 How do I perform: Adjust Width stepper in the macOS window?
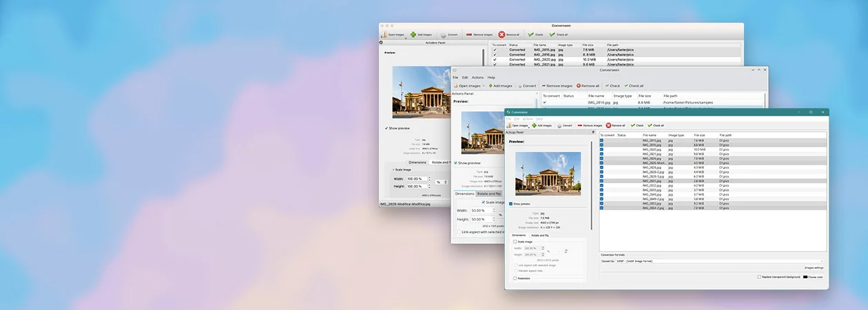point(429,179)
